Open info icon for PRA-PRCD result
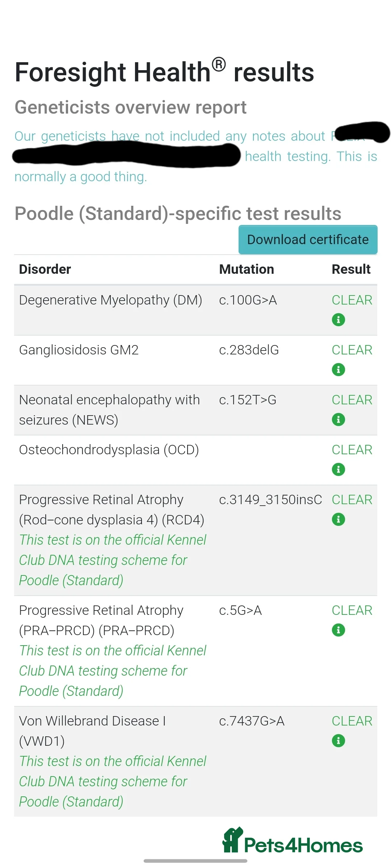 tap(338, 630)
